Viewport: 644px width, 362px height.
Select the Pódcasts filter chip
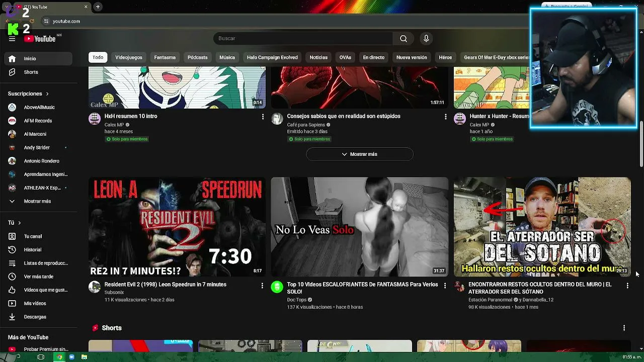[x=198, y=57]
